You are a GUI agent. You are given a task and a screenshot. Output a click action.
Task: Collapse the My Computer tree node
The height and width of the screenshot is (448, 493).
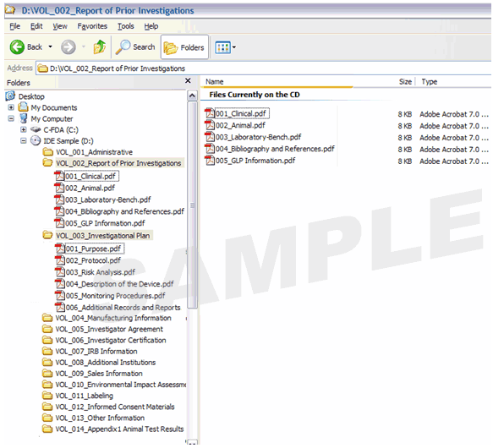pos(11,118)
